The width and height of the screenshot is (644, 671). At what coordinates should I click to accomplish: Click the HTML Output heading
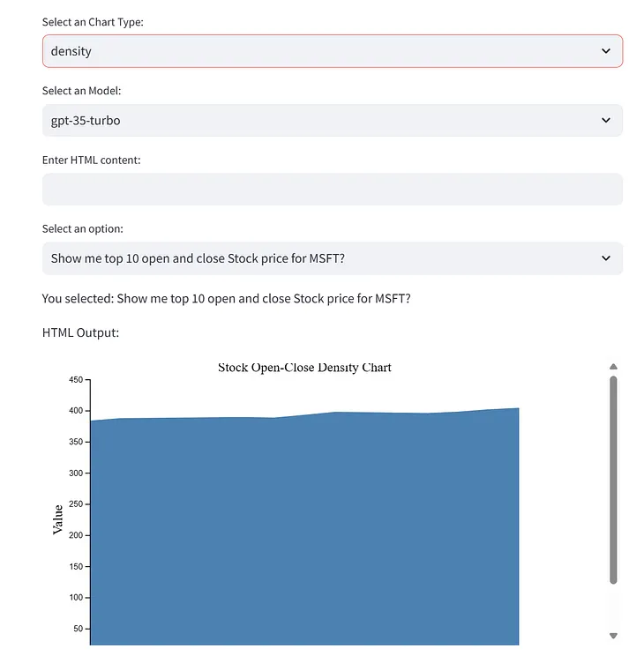tap(80, 332)
